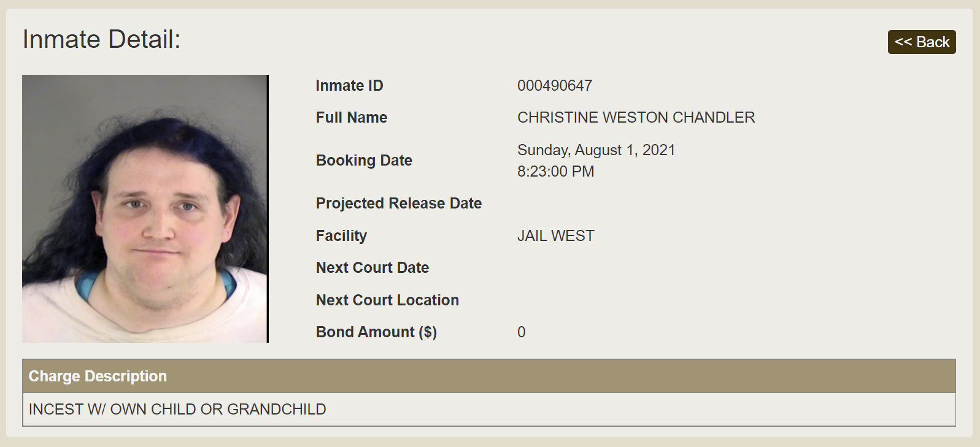Select the full name value text

(x=636, y=118)
